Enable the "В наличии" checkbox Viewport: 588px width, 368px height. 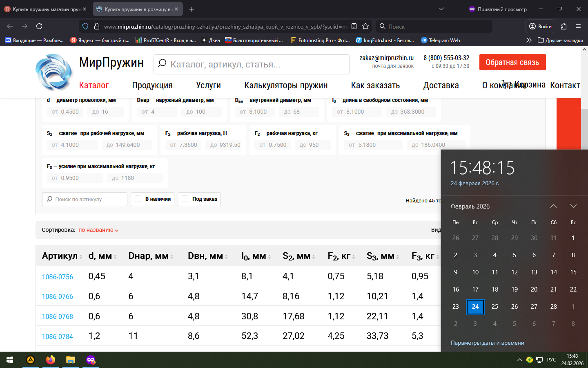click(x=138, y=199)
